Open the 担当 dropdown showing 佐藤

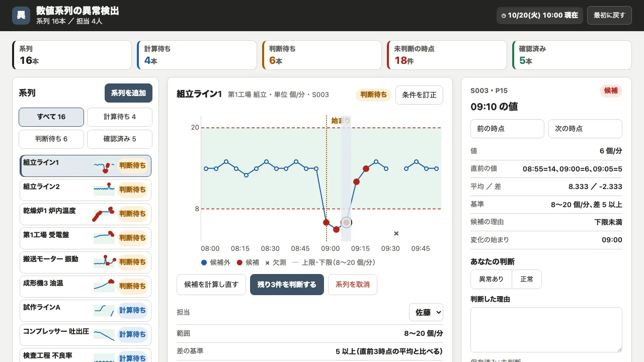point(426,312)
